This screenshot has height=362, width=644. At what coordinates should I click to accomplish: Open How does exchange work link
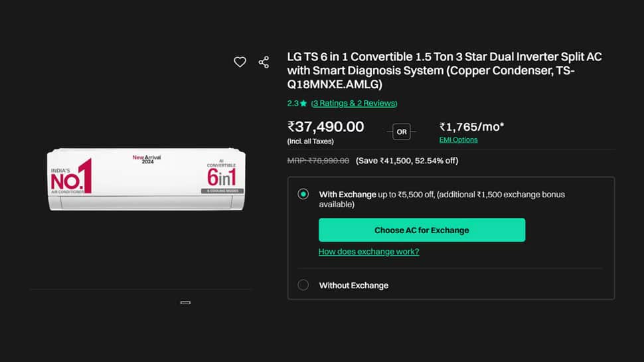(x=368, y=252)
